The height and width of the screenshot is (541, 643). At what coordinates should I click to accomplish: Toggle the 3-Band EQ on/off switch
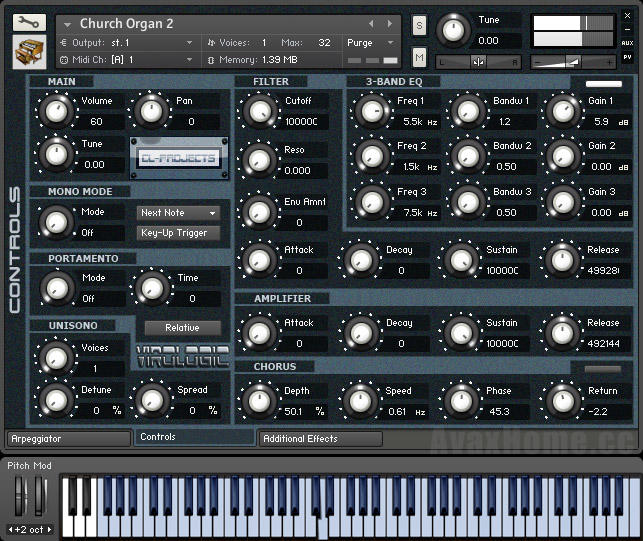tap(603, 84)
